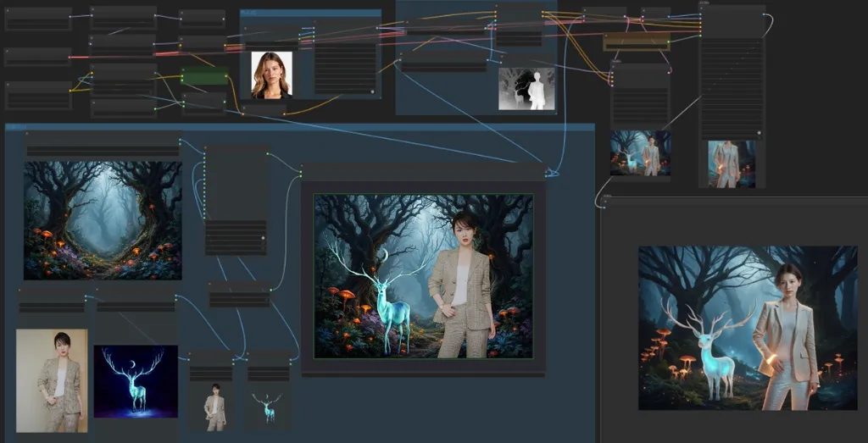Select the green colored node

(205, 76)
